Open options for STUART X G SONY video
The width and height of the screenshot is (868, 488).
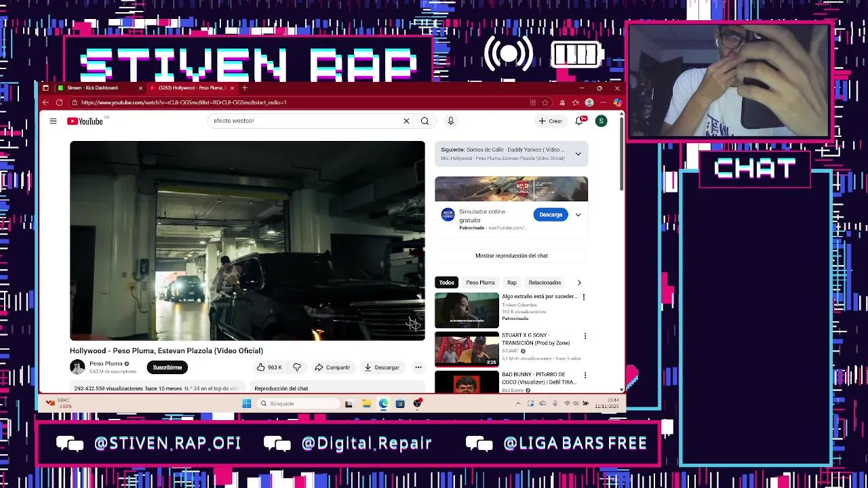[584, 336]
